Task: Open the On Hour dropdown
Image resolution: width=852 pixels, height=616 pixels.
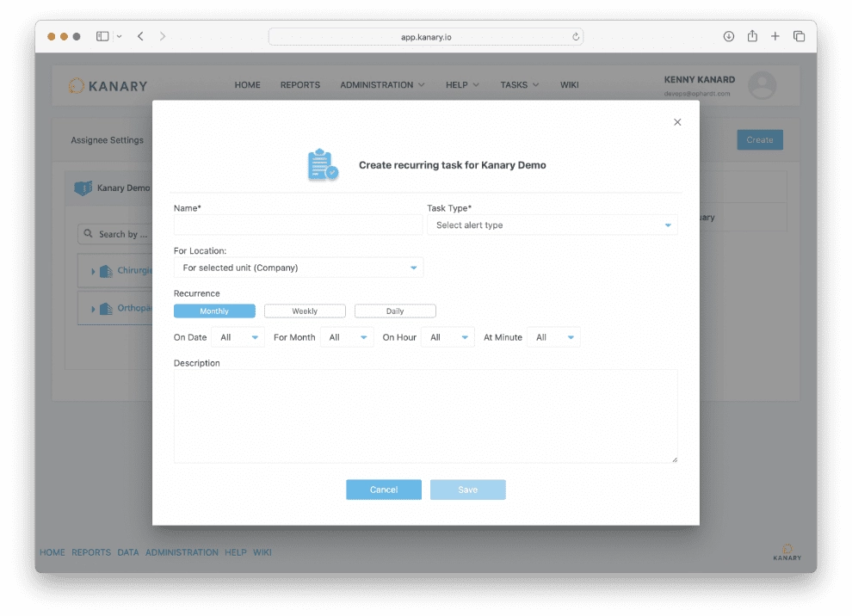Action: click(448, 337)
